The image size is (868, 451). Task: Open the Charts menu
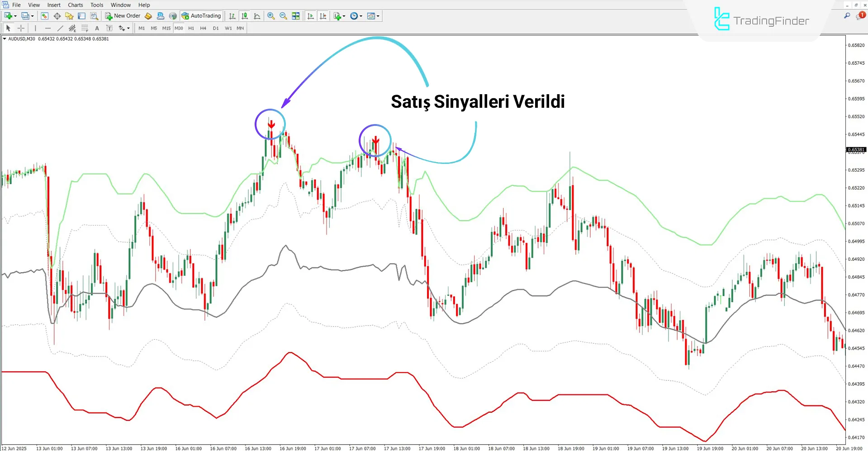pyautogui.click(x=75, y=5)
